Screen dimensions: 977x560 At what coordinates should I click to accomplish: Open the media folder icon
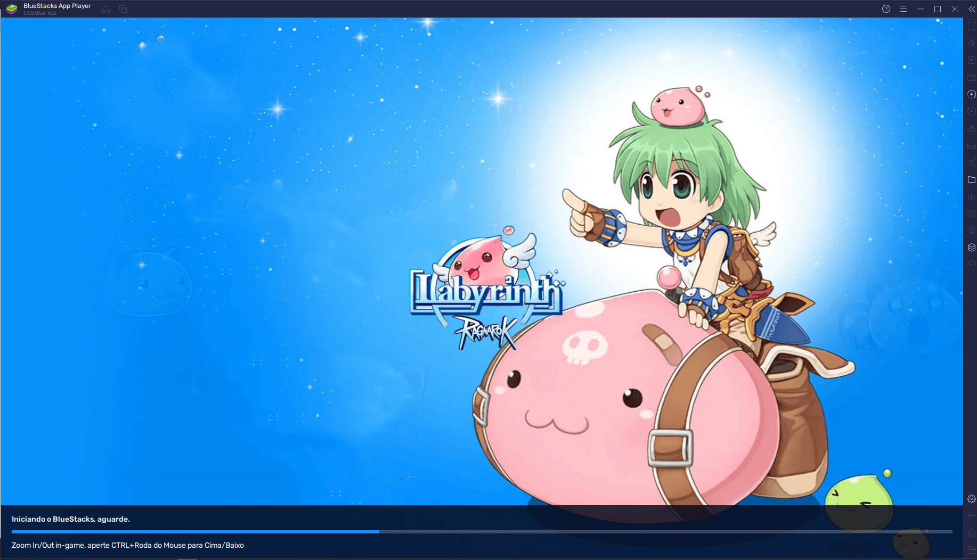972,179
